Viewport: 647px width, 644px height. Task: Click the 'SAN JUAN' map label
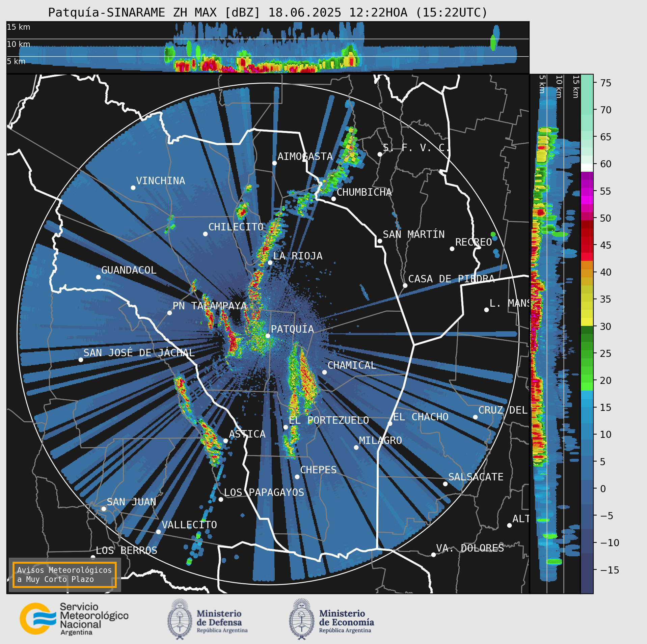(132, 502)
